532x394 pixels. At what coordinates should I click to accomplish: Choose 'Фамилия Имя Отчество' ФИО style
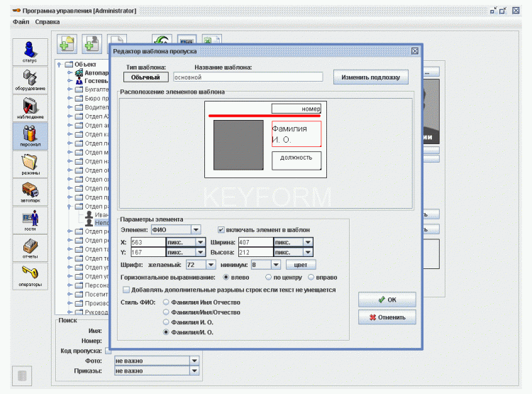click(x=167, y=302)
